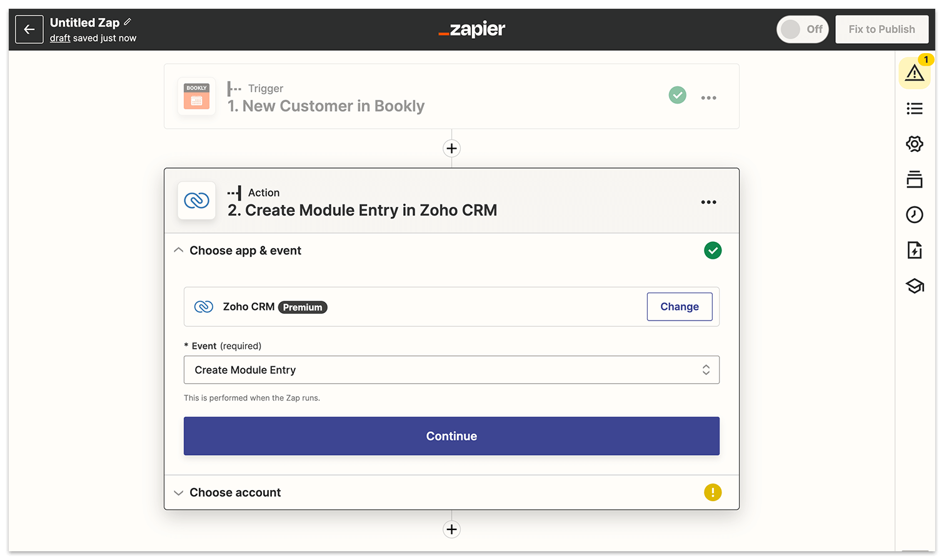The height and width of the screenshot is (560, 944).
Task: Open Zap details file-bolt icon
Action: tap(915, 250)
